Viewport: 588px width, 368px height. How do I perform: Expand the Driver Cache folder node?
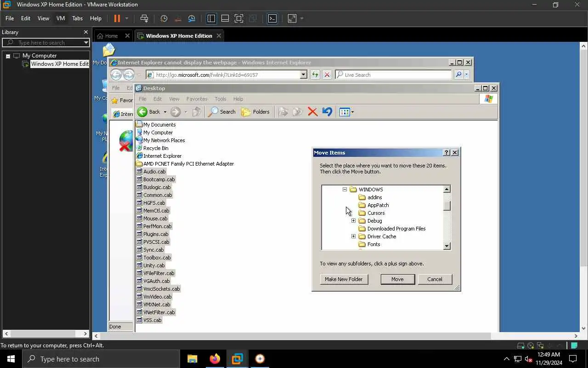click(x=353, y=236)
